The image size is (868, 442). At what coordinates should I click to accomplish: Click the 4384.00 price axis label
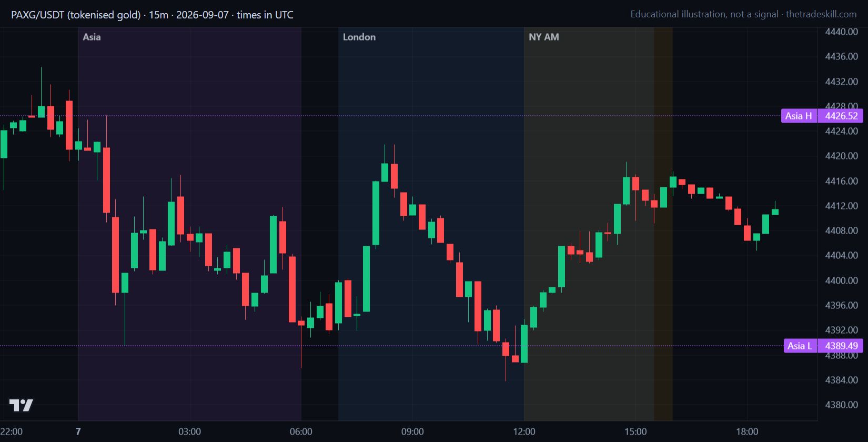click(842, 380)
